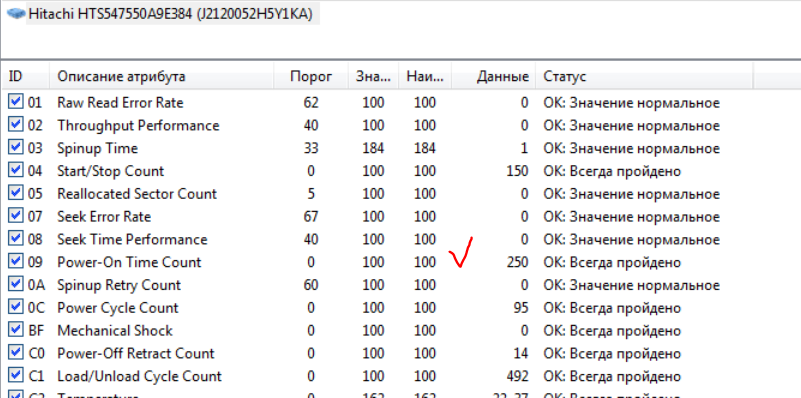Click threshold value 62 in Raw Read Error row
The height and width of the screenshot is (398, 801).
pos(311,103)
